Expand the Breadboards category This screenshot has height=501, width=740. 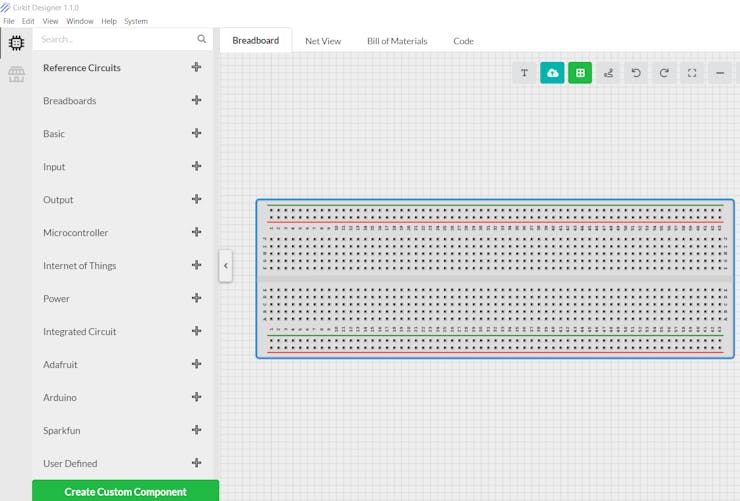tap(197, 100)
